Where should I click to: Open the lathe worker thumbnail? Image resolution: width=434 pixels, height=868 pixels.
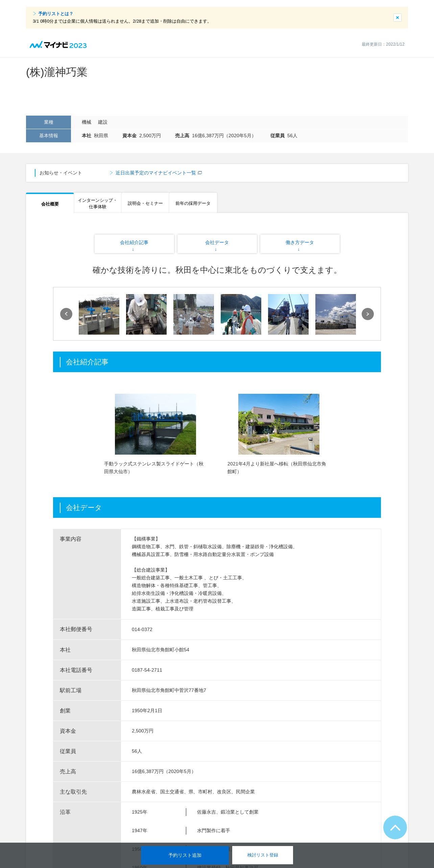146,314
